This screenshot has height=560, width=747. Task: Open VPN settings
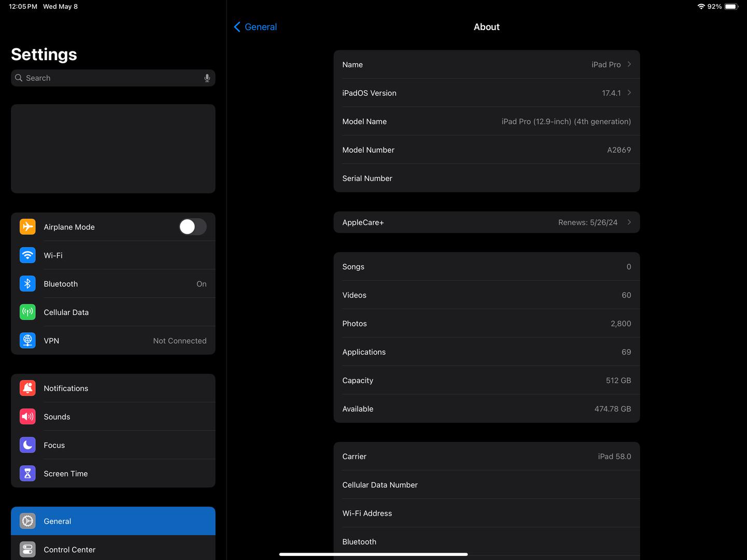[x=113, y=341]
